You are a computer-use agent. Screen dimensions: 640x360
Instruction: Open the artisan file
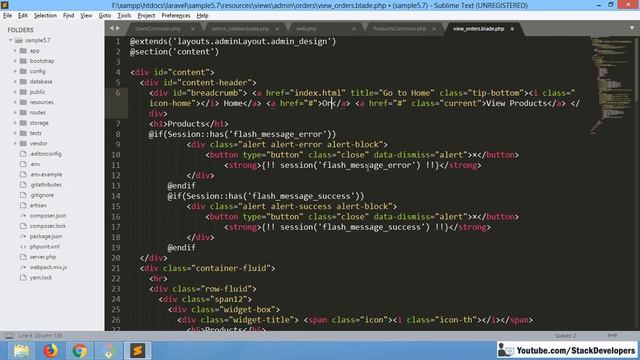38,205
